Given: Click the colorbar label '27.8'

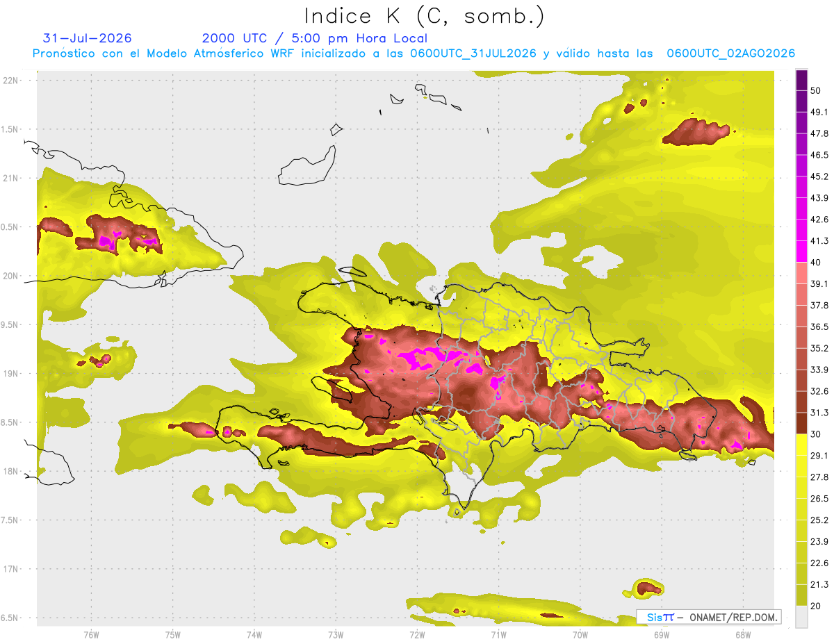Looking at the screenshot, I should tap(819, 477).
